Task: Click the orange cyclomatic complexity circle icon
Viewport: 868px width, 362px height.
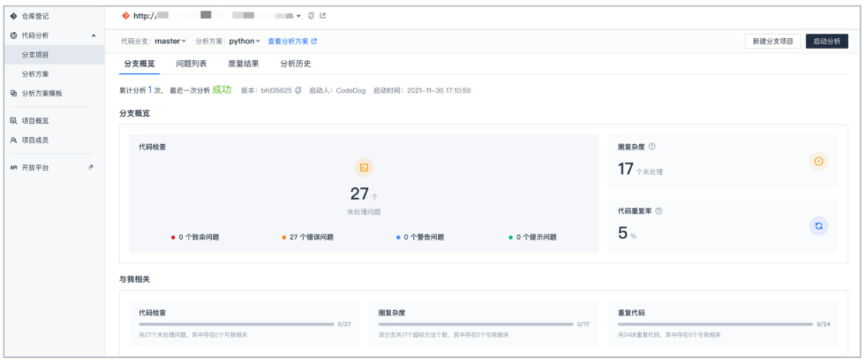Action: 819,162
